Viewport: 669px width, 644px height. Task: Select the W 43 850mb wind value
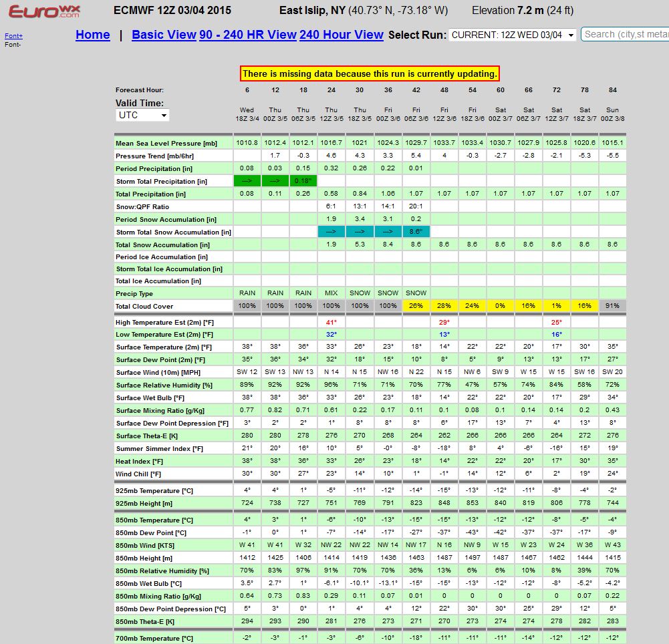tap(613, 545)
